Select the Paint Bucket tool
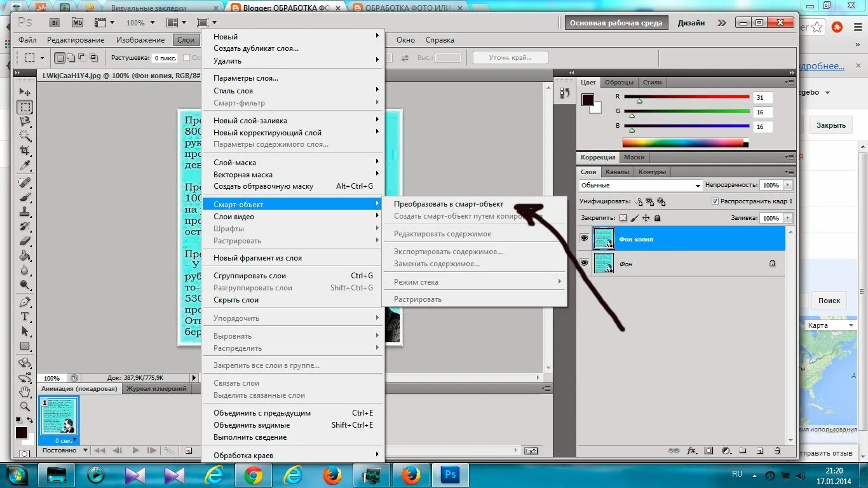 [25, 256]
